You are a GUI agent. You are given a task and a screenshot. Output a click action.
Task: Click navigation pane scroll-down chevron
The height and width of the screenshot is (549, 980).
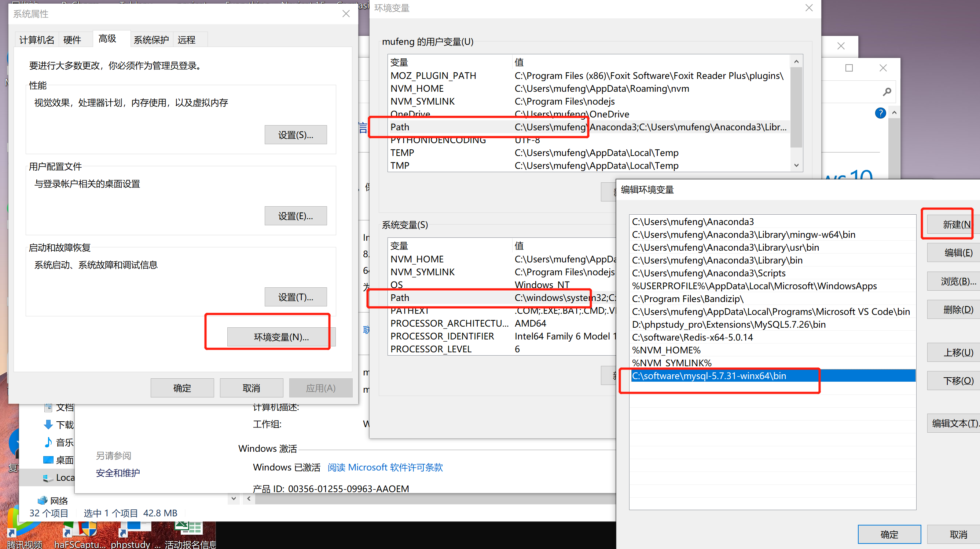[234, 498]
